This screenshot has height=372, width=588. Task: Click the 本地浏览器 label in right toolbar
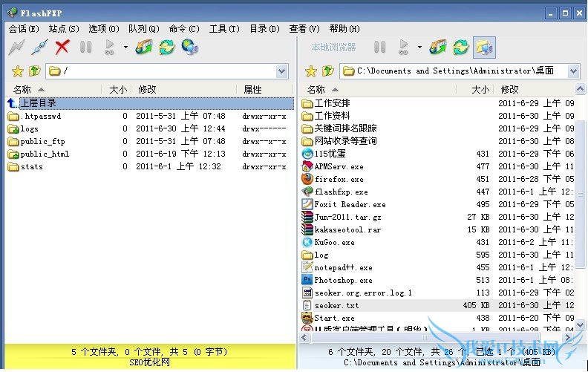point(333,48)
